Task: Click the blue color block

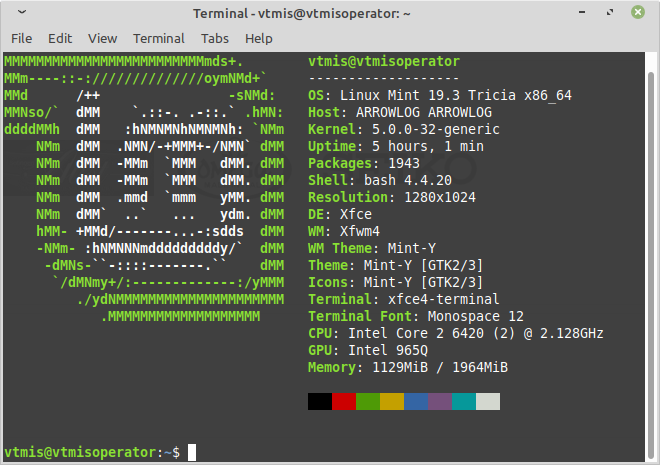Action: click(x=416, y=401)
